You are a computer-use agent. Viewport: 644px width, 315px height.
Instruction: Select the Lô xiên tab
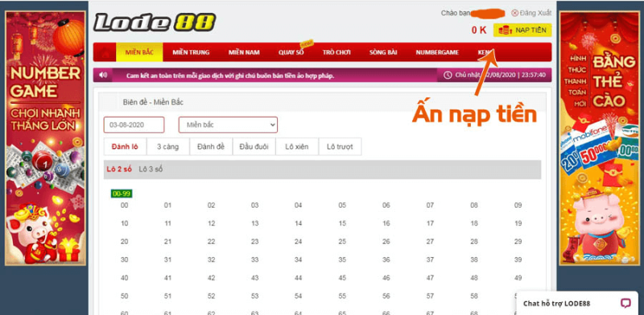point(297,147)
